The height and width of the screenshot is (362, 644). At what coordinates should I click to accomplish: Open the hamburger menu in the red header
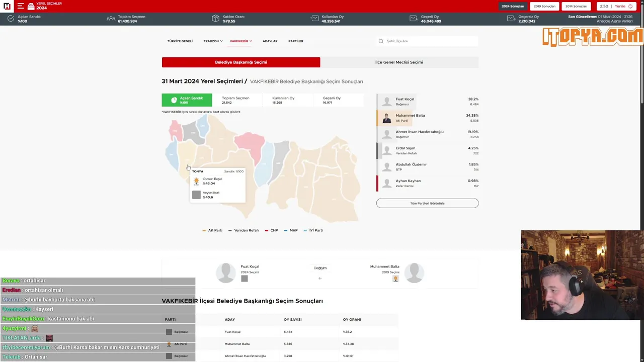point(21,6)
